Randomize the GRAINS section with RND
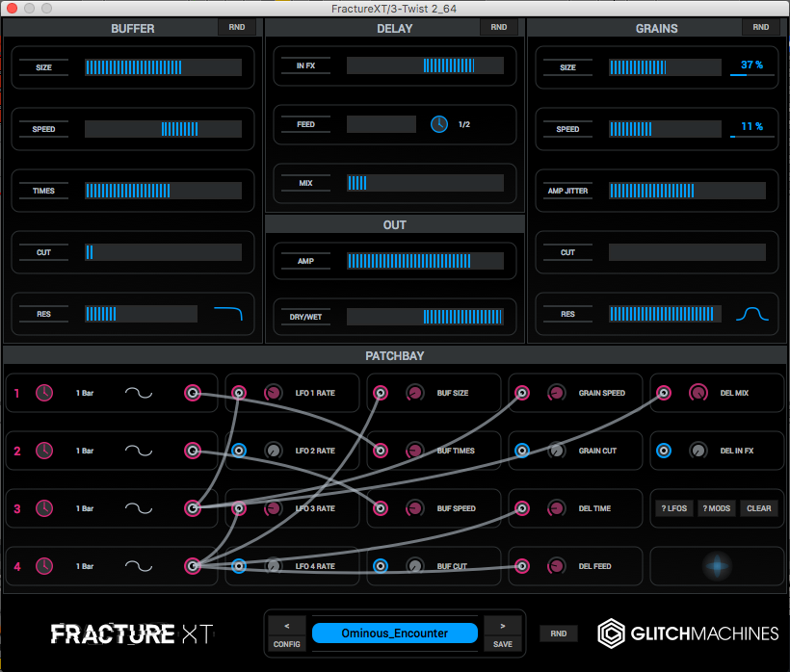 coord(761,27)
